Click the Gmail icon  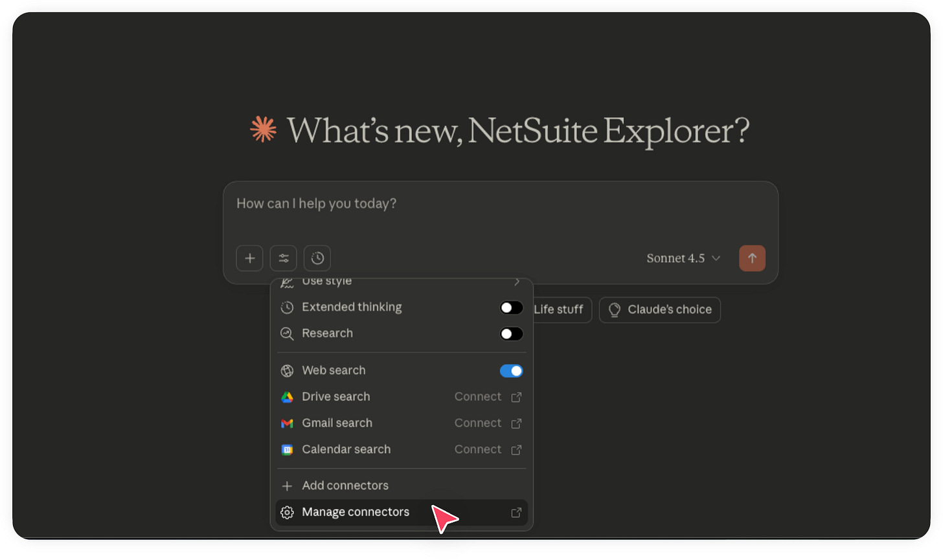tap(287, 423)
